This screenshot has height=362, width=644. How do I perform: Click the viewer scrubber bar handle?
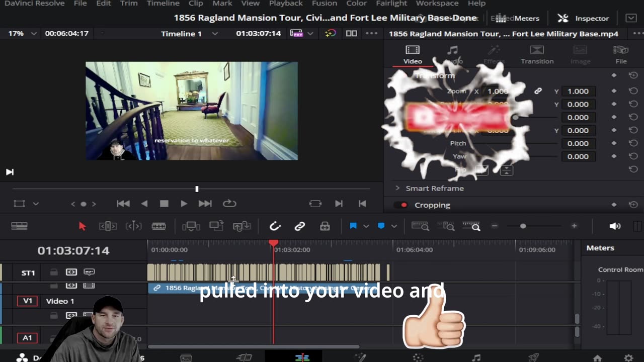pyautogui.click(x=197, y=189)
